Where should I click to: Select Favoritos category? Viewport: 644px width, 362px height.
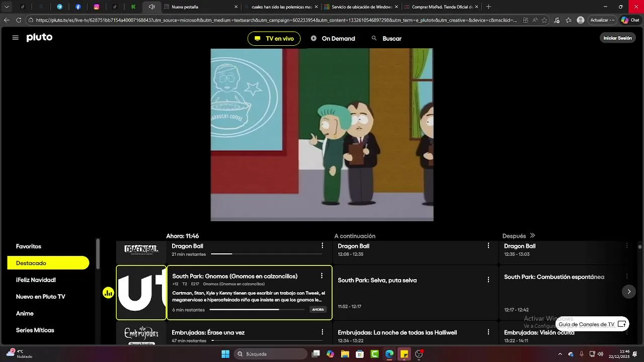pos(29,246)
